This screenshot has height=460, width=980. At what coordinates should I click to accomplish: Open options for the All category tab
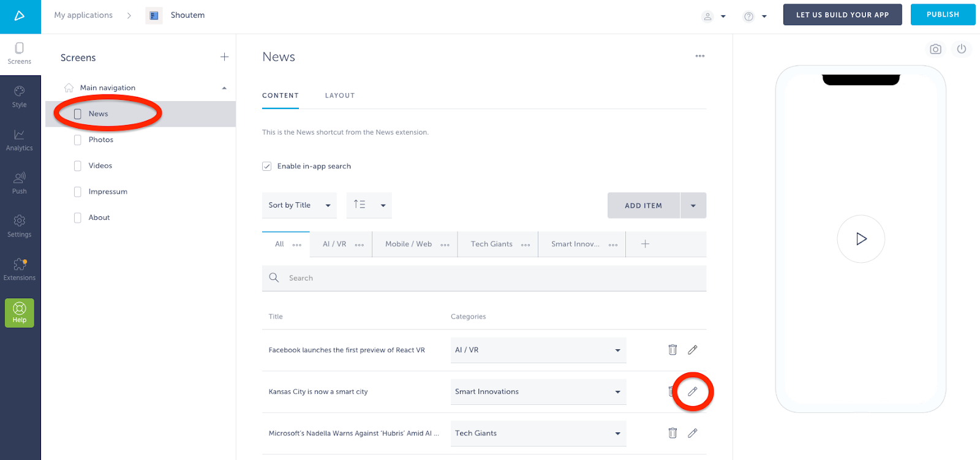[x=297, y=245]
